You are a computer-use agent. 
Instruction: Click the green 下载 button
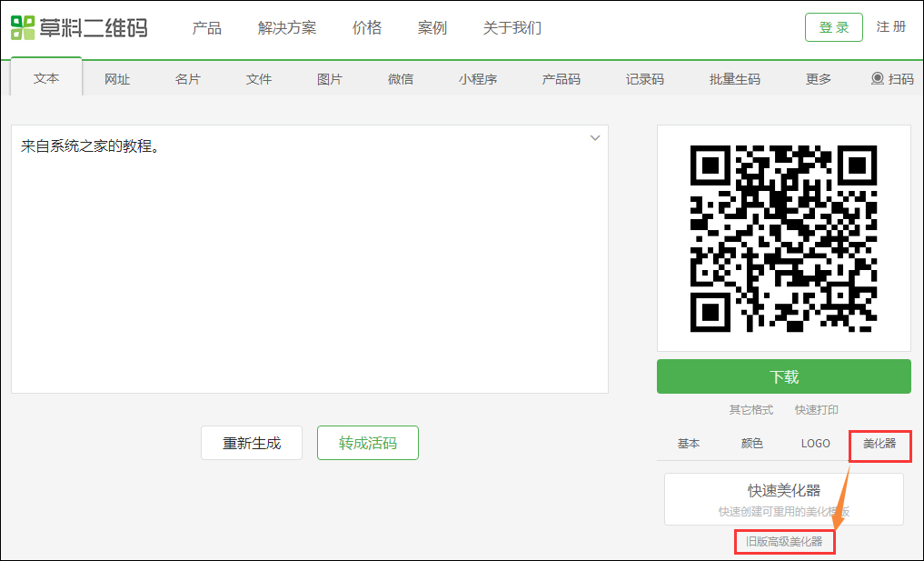tap(783, 376)
